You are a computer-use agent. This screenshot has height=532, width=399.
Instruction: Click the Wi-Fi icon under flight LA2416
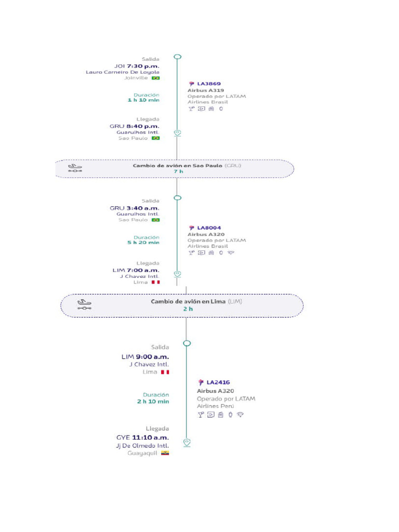click(x=240, y=415)
